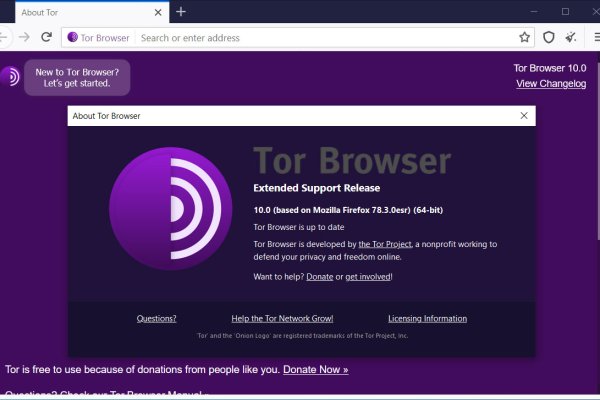Open the View Changelog link
Screen dimensions: 600x400
(x=550, y=84)
